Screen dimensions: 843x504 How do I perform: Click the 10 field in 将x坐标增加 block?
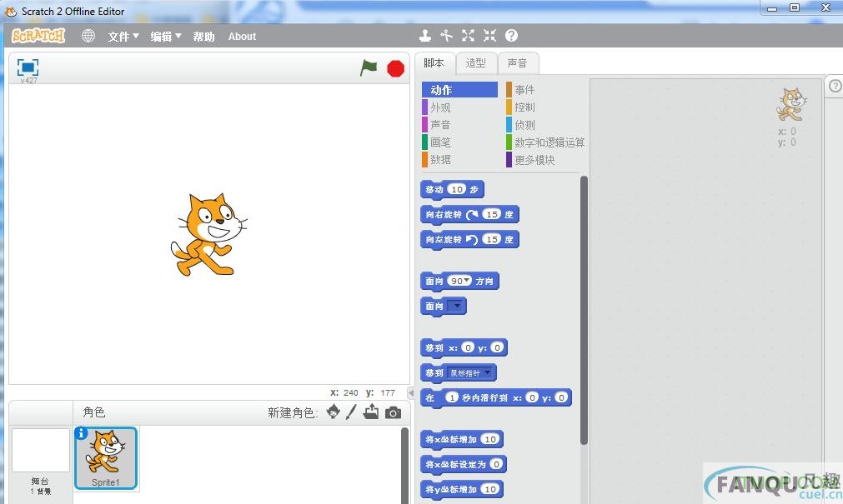click(x=490, y=440)
